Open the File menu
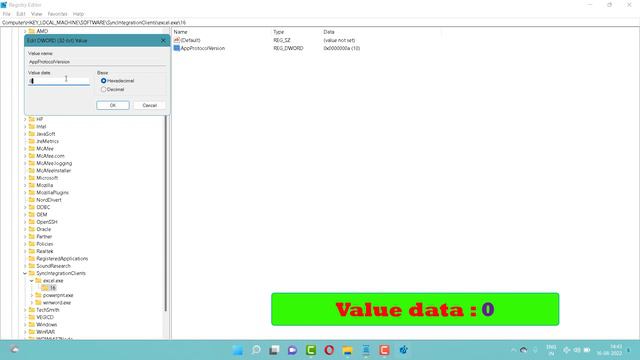The height and width of the screenshot is (360, 640). (x=7, y=14)
